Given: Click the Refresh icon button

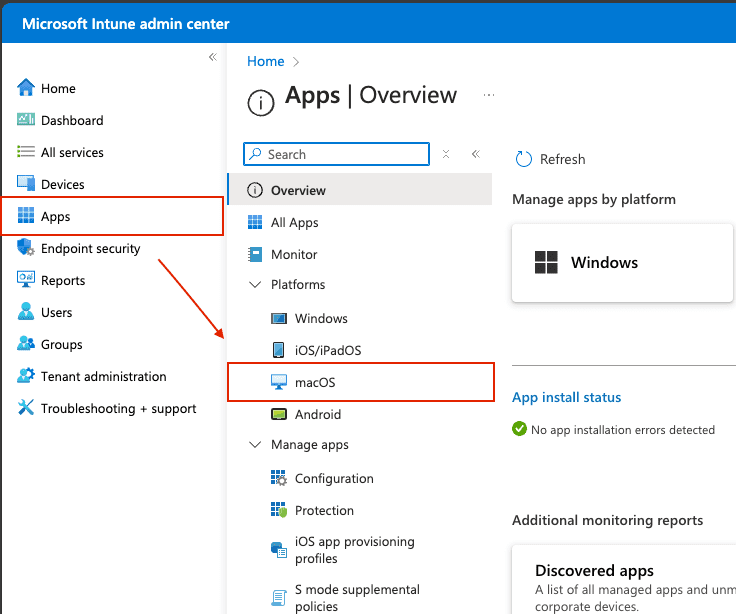Looking at the screenshot, I should (x=524, y=159).
